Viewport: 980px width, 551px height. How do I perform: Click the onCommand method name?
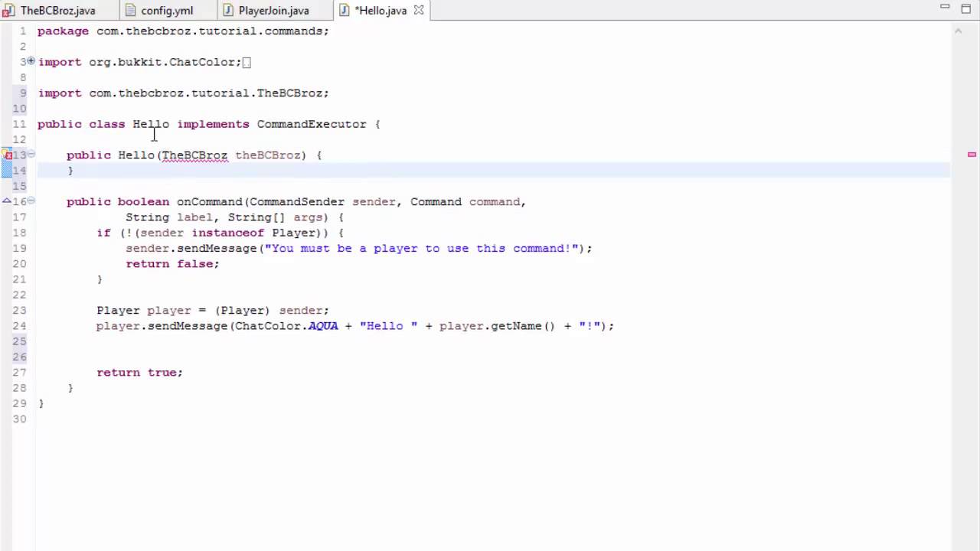pyautogui.click(x=210, y=202)
